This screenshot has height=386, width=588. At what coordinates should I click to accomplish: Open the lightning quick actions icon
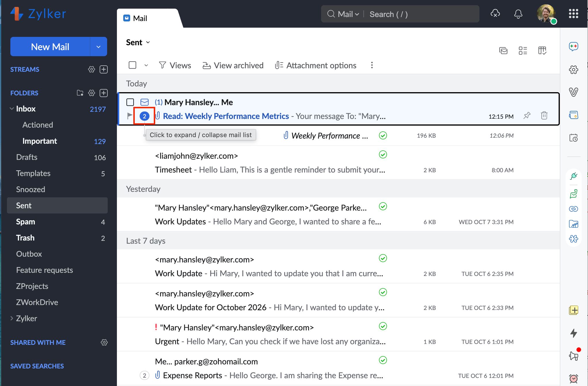tap(574, 333)
